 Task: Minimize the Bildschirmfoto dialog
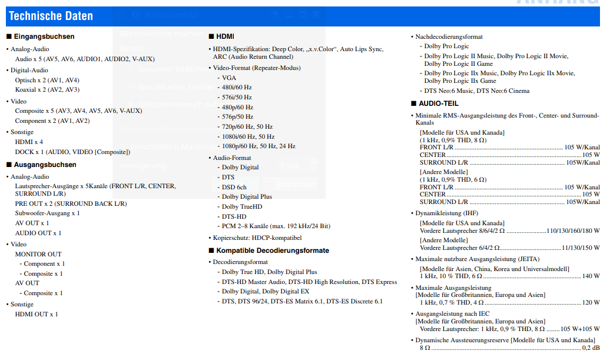click(289, 14)
